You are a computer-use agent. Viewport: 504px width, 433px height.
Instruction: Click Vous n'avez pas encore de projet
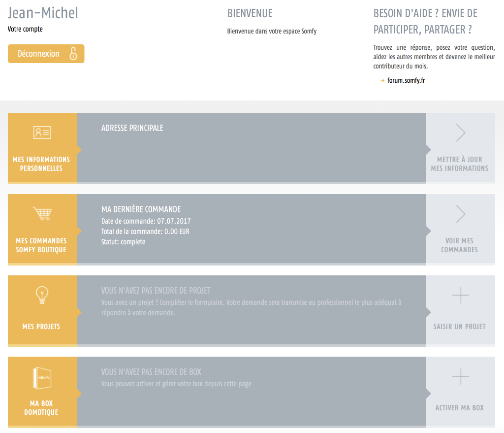[x=156, y=291]
